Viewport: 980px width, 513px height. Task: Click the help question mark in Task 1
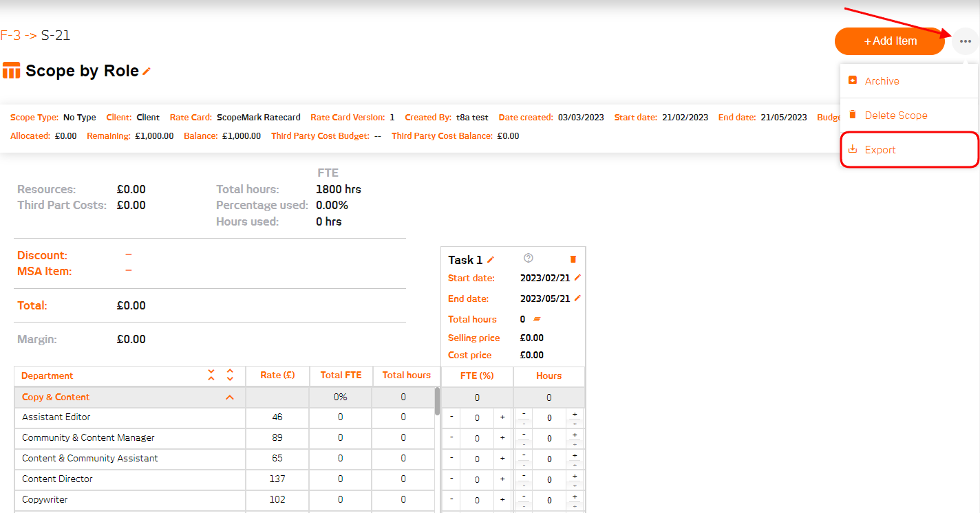529,259
